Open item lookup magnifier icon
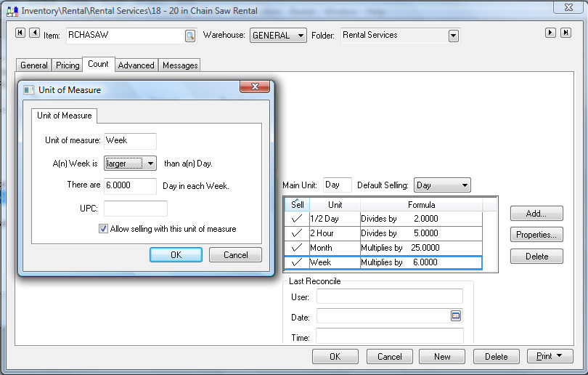 (189, 36)
